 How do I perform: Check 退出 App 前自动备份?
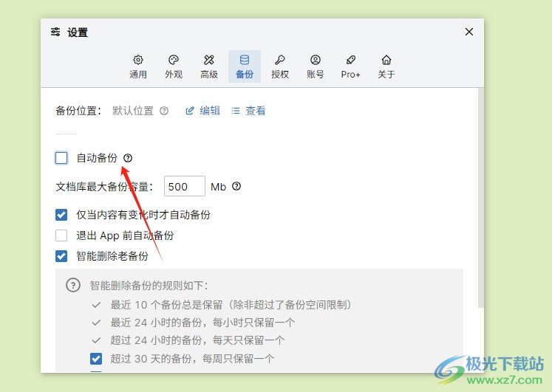pyautogui.click(x=61, y=235)
